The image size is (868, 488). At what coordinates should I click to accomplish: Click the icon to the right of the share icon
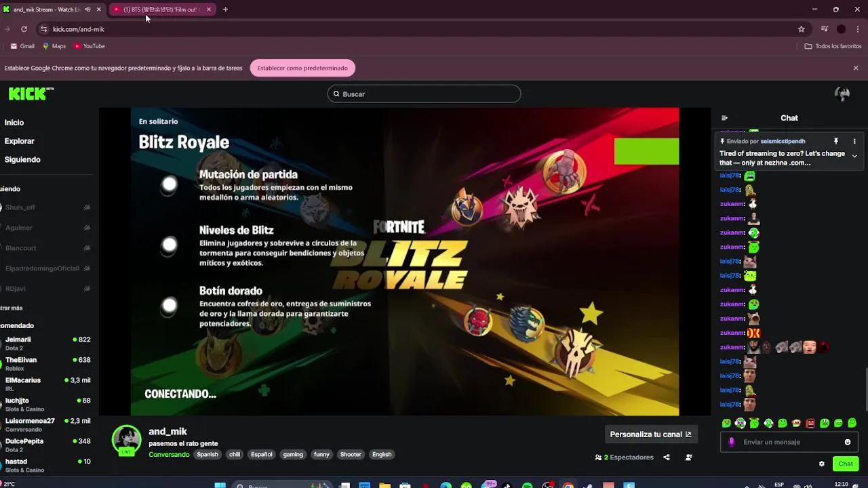(x=689, y=457)
